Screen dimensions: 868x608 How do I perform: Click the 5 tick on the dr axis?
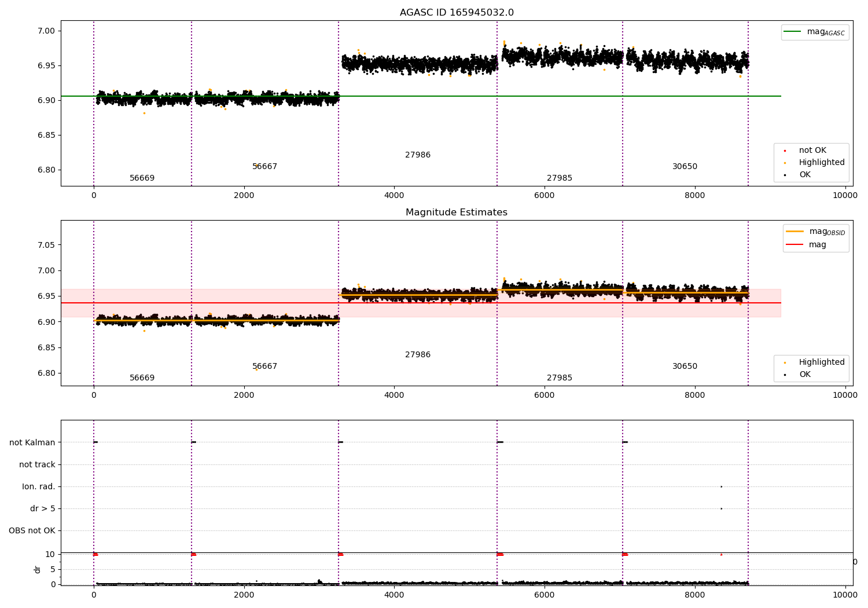53,569
